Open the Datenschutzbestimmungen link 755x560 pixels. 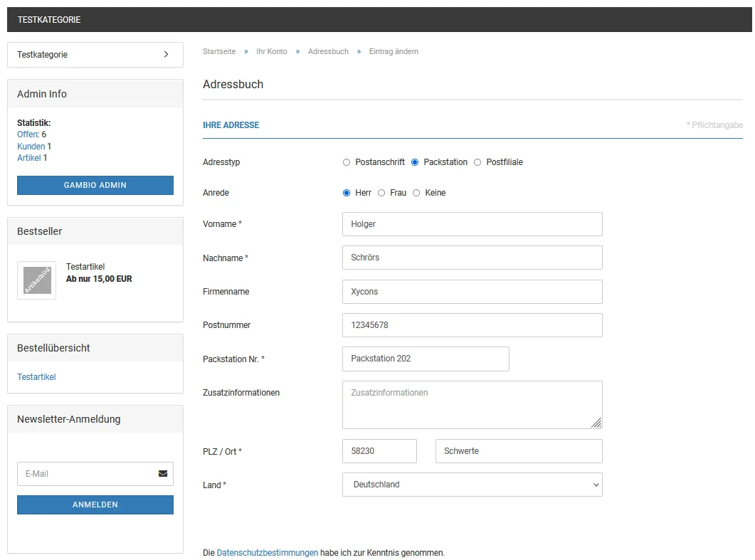(268, 553)
